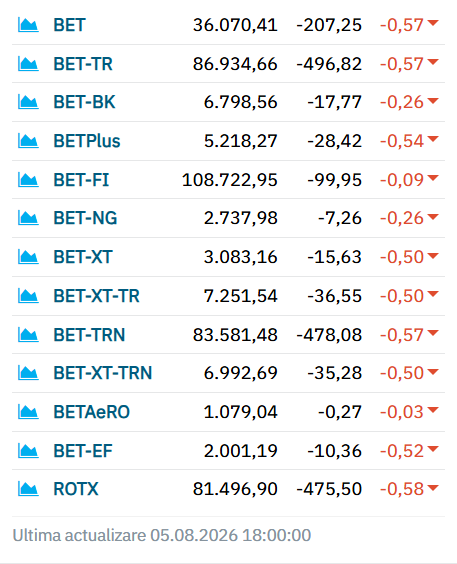Open the BET-BK chart icon
This screenshot has height=564, width=457.
28,102
